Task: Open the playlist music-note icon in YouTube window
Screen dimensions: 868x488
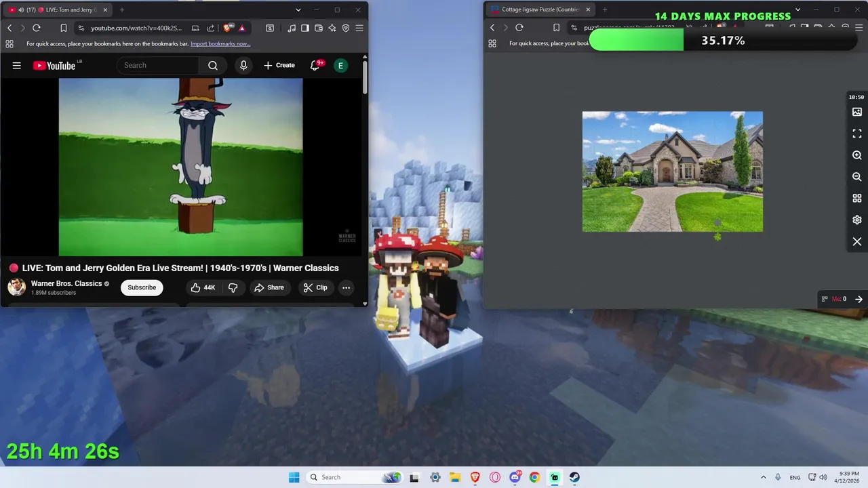Action: point(292,28)
